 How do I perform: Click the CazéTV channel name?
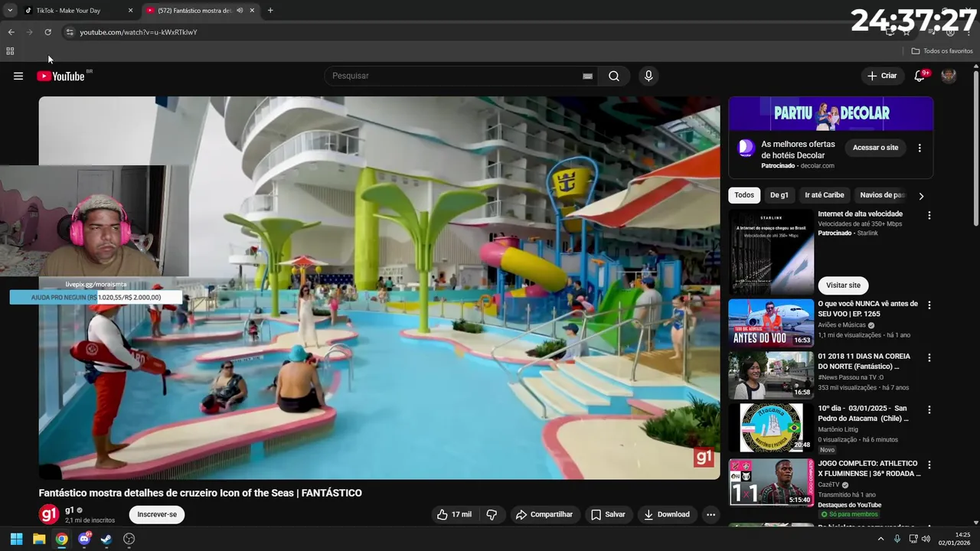(830, 485)
